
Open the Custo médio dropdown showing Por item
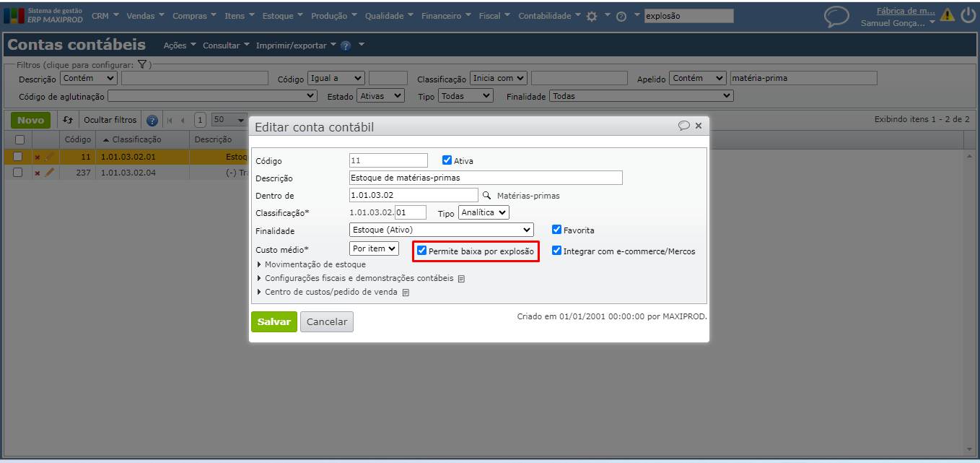374,248
